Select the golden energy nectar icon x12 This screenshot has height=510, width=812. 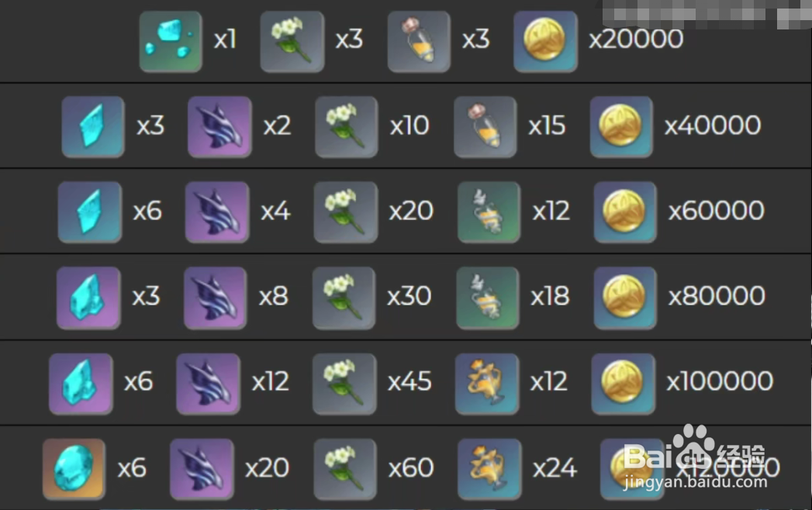pos(487,384)
